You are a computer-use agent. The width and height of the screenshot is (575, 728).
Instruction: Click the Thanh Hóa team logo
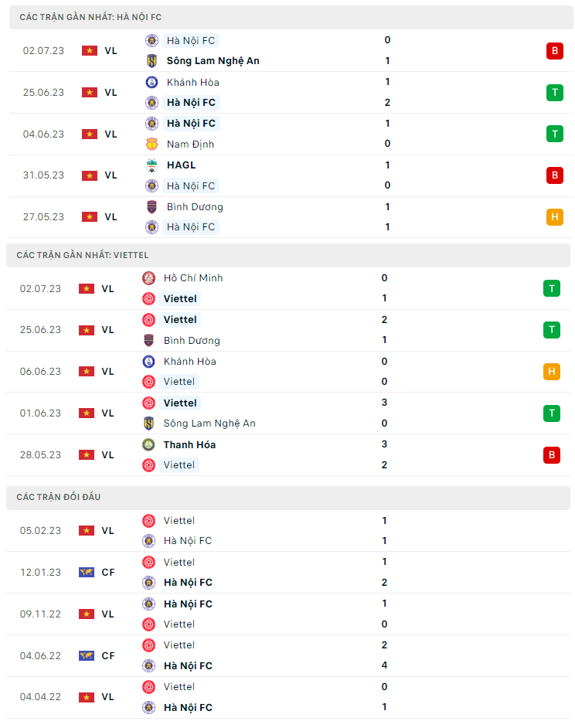(148, 444)
